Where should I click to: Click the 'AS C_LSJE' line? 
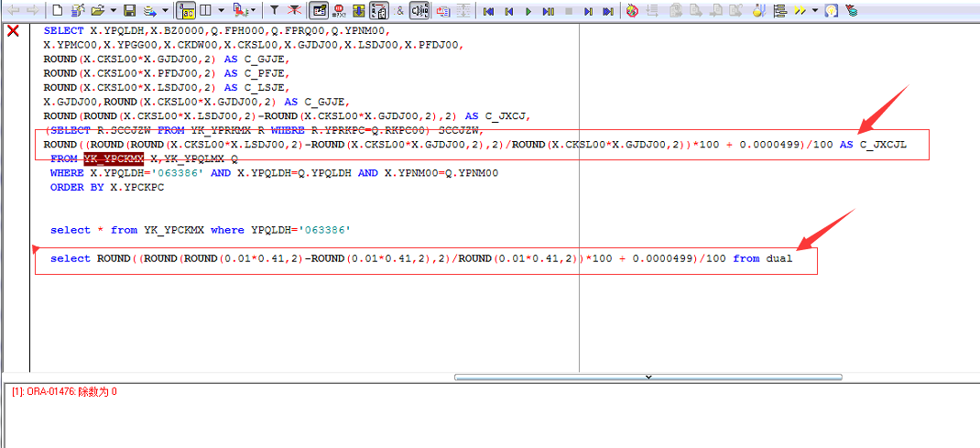click(x=167, y=87)
